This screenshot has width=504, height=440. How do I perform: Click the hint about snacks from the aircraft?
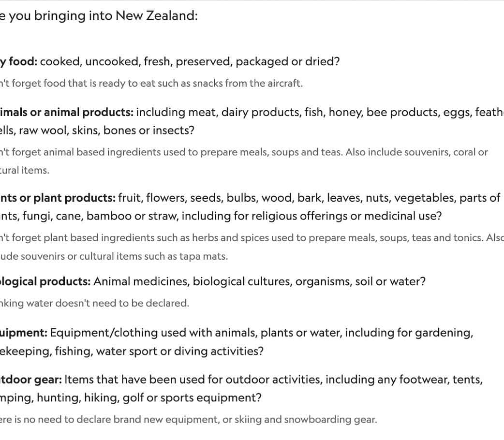[151, 83]
